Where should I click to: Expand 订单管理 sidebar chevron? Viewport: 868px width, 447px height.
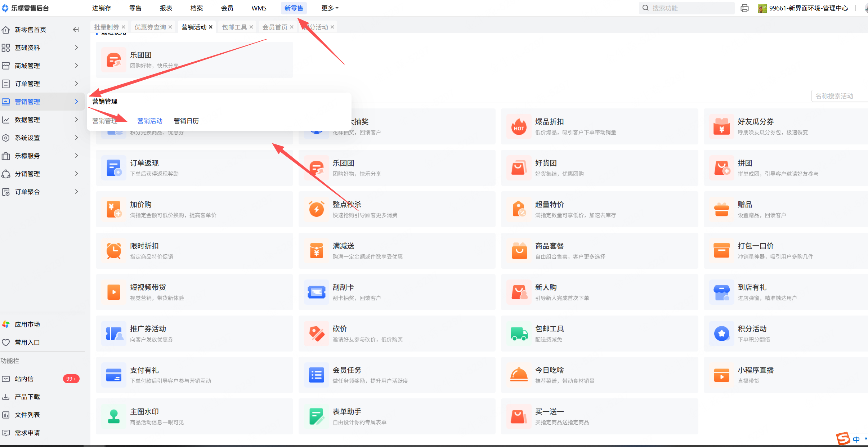click(x=76, y=84)
